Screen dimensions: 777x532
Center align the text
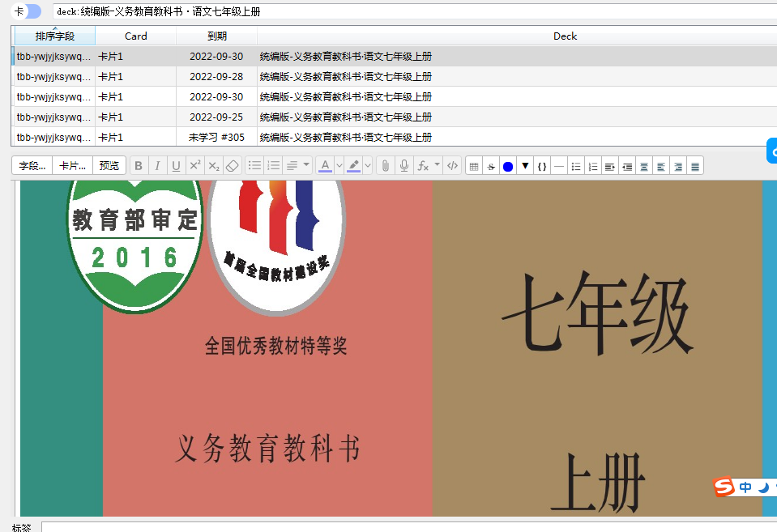[x=644, y=167]
